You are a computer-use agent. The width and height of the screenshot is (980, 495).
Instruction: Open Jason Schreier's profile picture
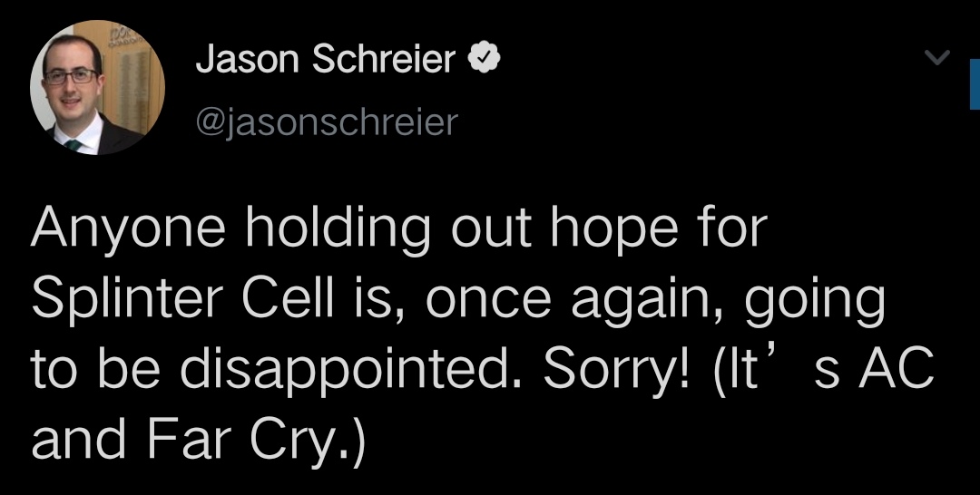(97, 87)
